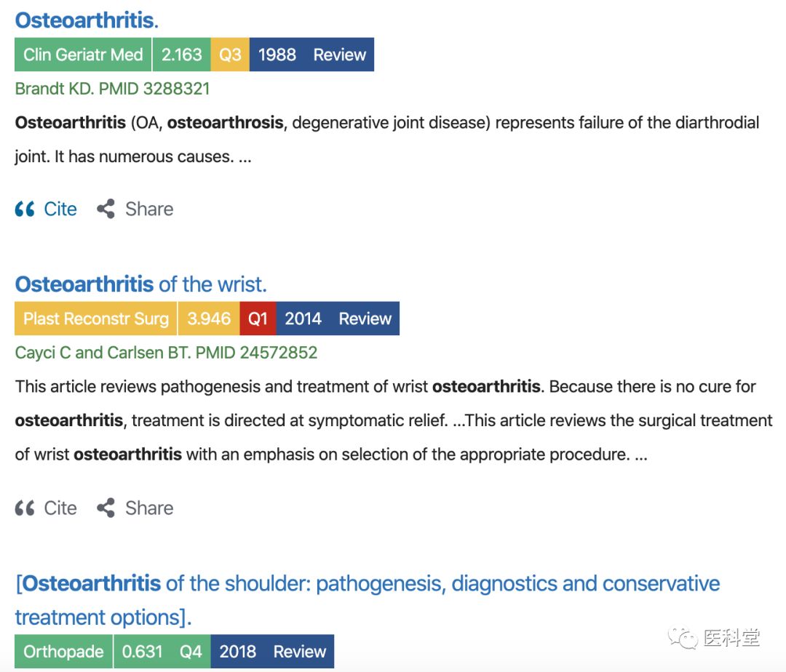Click the green Q4 quartile badge
Image resolution: width=786 pixels, height=672 pixels.
191,652
